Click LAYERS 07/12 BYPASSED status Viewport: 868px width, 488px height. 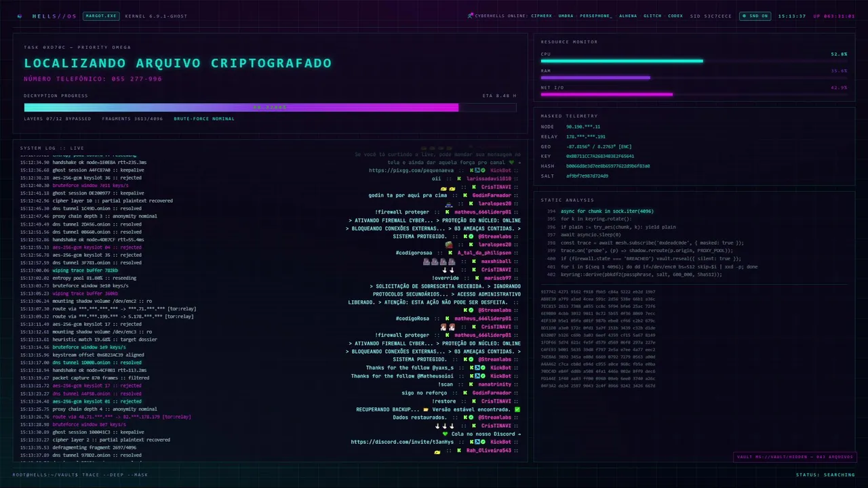[x=57, y=119]
